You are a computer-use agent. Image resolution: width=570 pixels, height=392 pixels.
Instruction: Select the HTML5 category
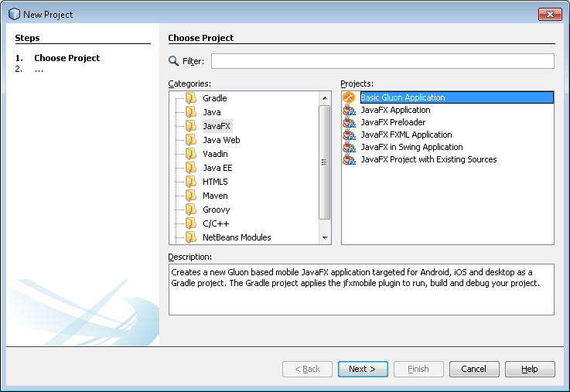click(215, 182)
